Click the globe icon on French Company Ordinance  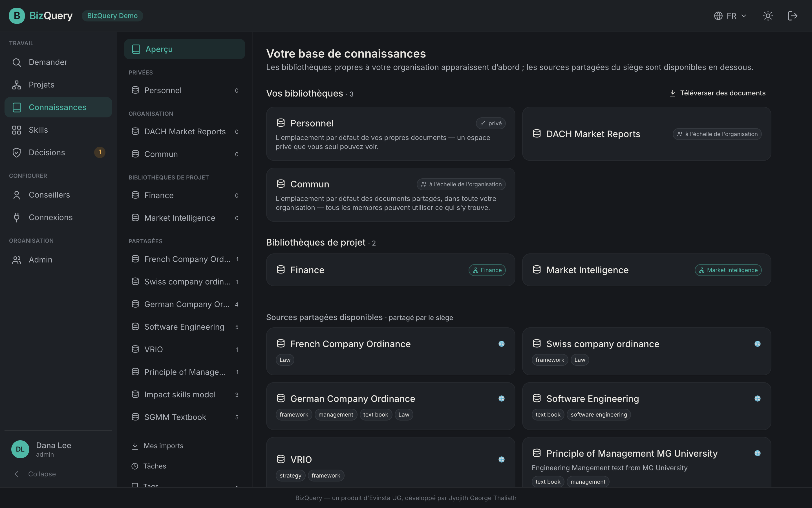tap(501, 344)
